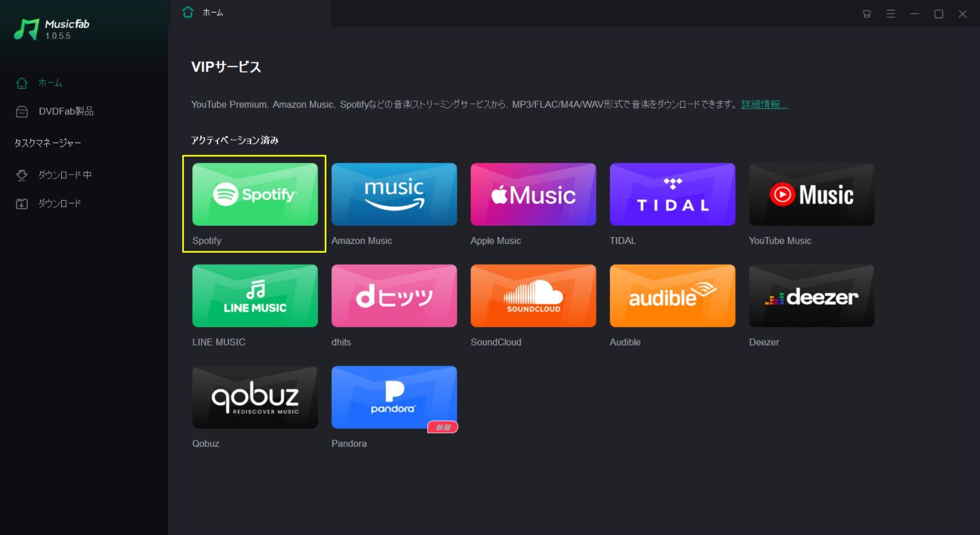Viewport: 980px width, 535px height.
Task: Open the LINE MUSIC service tile
Action: [255, 296]
